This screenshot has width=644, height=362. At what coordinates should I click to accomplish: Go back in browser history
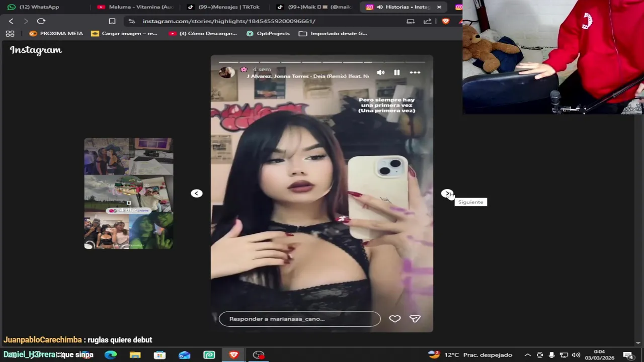coord(11,21)
